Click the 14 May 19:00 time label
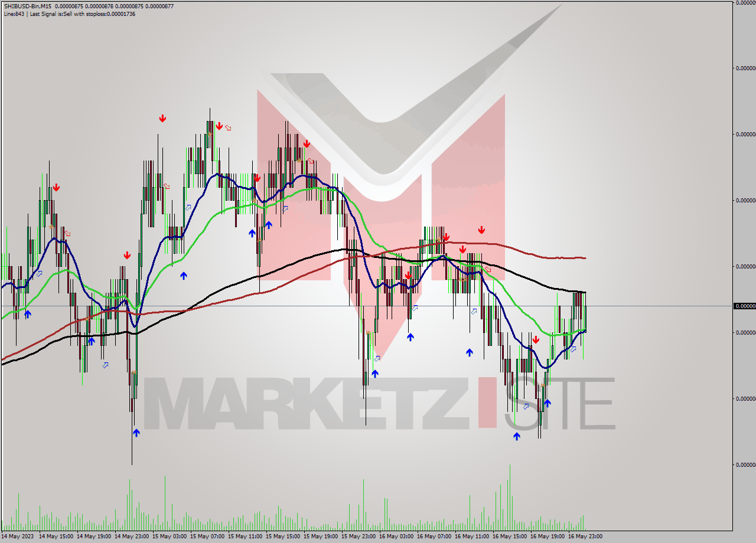The image size is (756, 543). point(95,537)
